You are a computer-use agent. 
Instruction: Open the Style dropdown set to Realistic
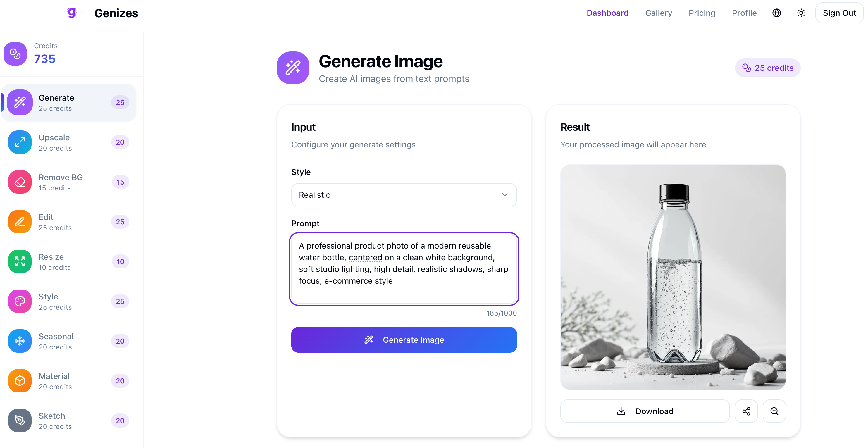404,195
